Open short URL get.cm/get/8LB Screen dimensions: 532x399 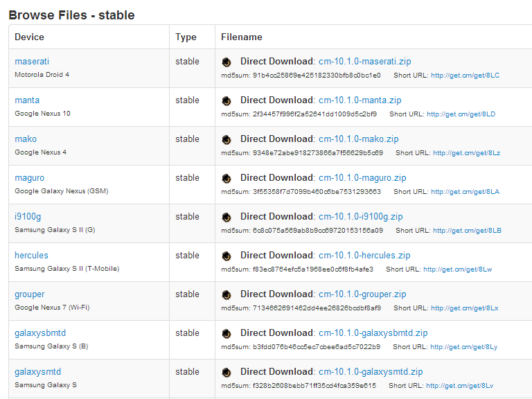(x=465, y=231)
